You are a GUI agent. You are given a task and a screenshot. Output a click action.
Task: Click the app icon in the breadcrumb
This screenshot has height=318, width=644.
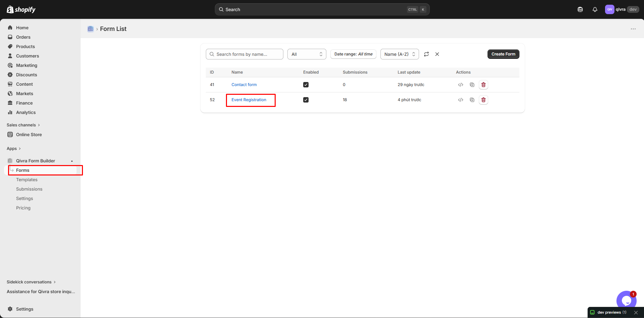(90, 29)
